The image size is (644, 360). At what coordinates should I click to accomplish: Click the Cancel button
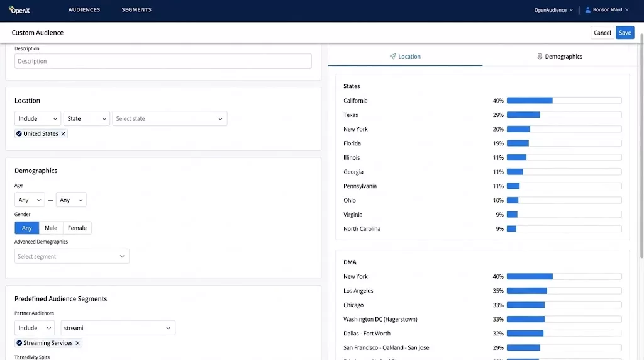602,33
